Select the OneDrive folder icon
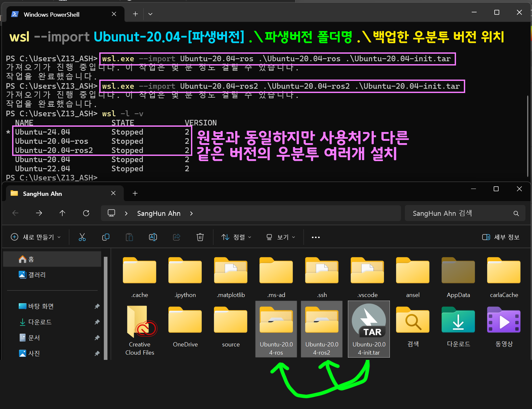The image size is (532, 409). [x=185, y=320]
